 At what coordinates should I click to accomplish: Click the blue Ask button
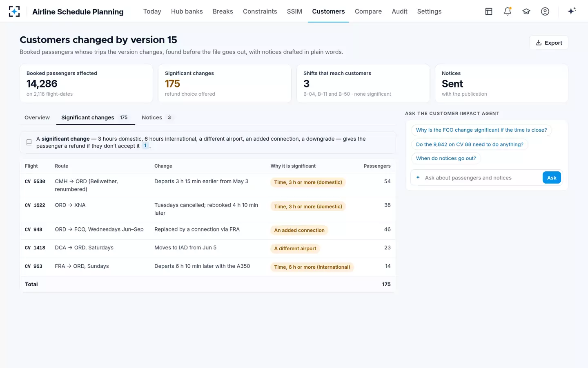[x=552, y=177]
